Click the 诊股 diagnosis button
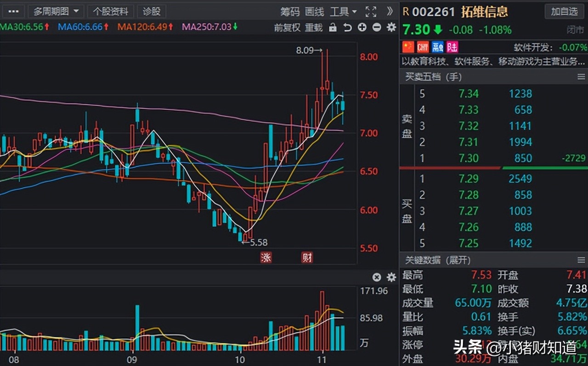The image size is (588, 366). click(x=152, y=11)
